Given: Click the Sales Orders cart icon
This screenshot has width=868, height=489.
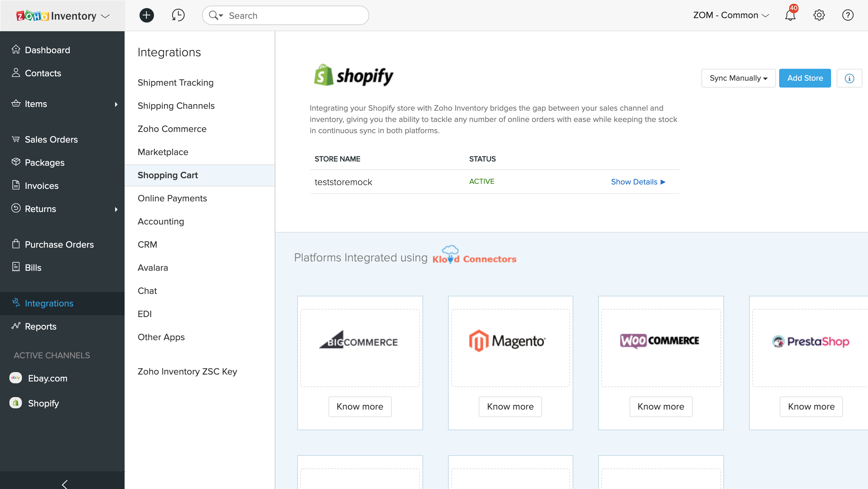Looking at the screenshot, I should pos(16,139).
